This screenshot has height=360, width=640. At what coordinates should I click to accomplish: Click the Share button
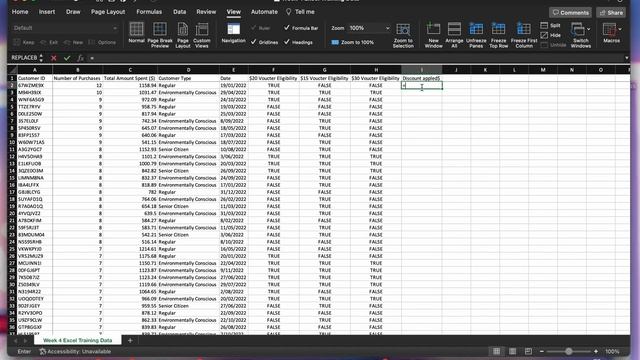[x=611, y=13]
